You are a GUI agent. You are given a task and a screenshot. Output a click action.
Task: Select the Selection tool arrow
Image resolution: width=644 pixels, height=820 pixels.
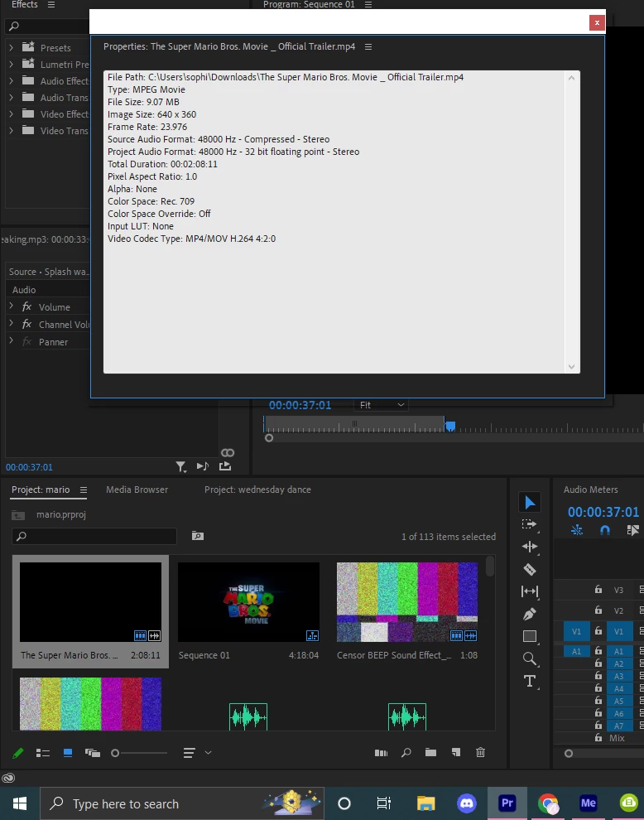click(x=530, y=503)
